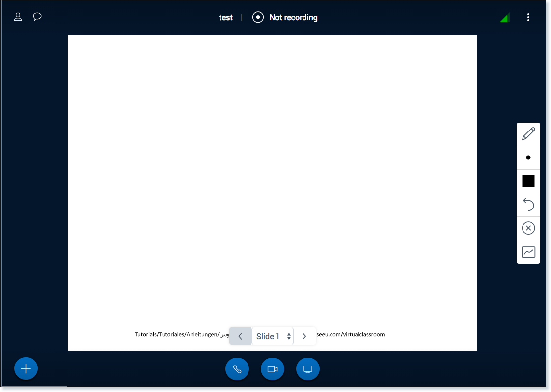
Task: Check the connection status indicator
Action: tap(504, 17)
